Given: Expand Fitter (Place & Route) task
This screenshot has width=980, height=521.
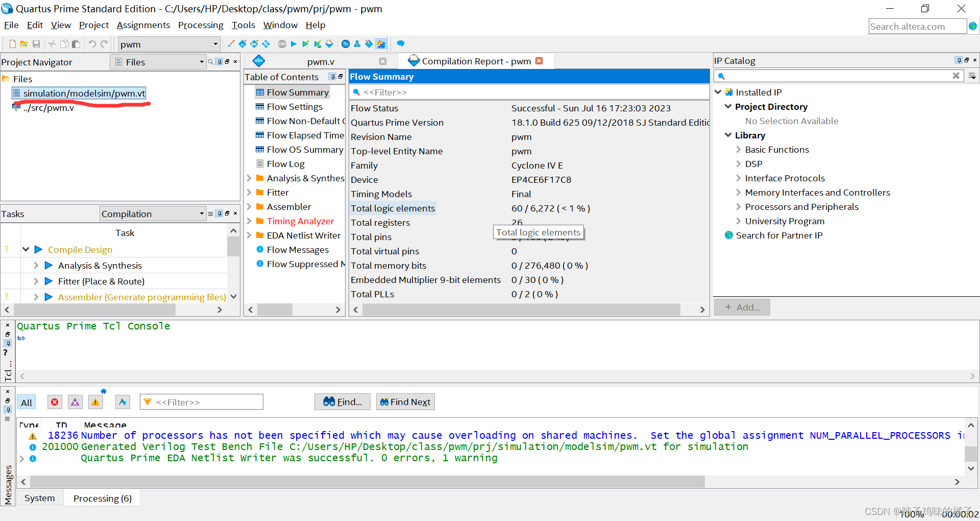Looking at the screenshot, I should coord(36,281).
